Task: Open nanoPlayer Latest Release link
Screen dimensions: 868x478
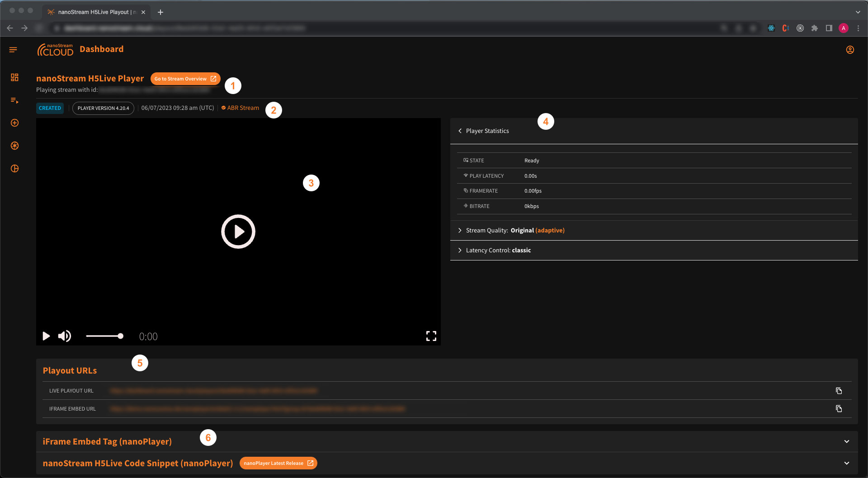Action: (x=278, y=463)
